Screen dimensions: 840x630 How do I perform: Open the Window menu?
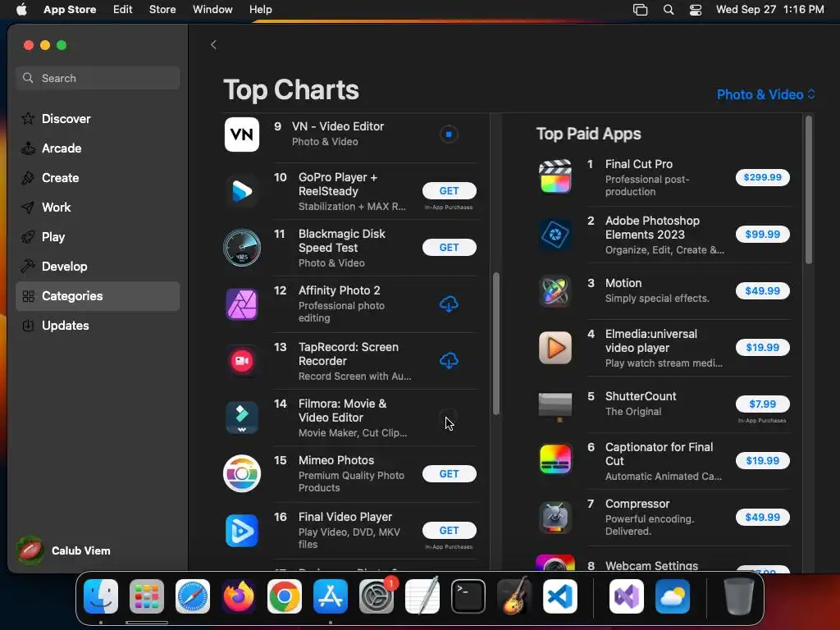click(x=212, y=10)
